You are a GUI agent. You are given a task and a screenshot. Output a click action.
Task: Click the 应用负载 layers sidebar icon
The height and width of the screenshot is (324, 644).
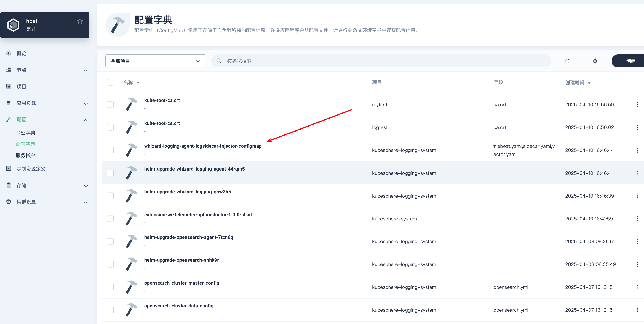tap(9, 103)
